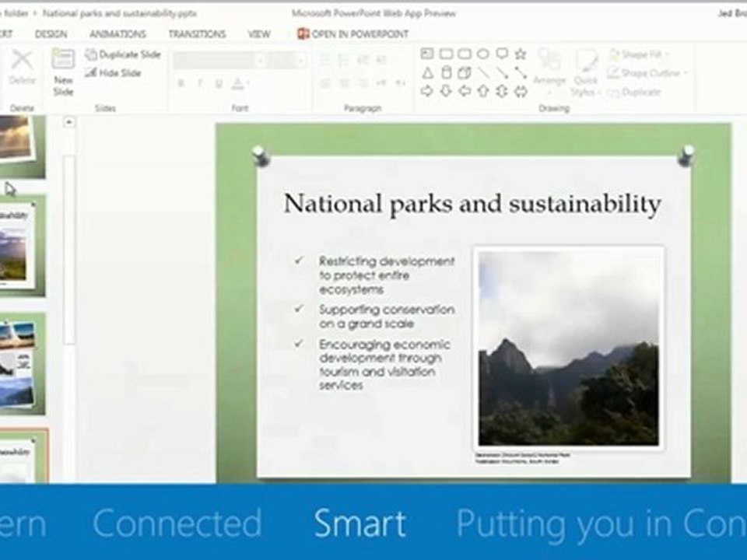Toggle align text right

click(x=362, y=83)
